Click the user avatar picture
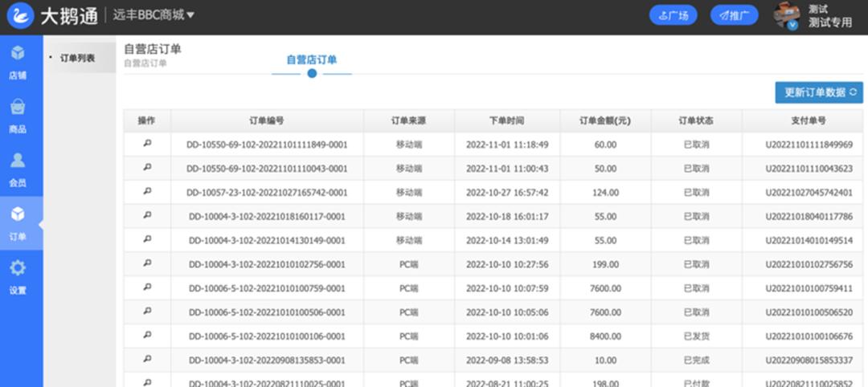Screen dimensions: 868x387 (787, 15)
